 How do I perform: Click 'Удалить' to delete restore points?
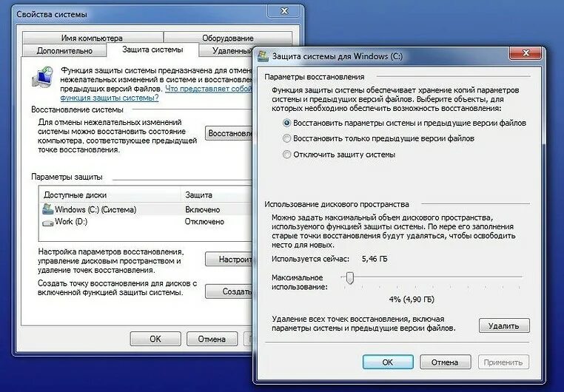[x=504, y=326]
